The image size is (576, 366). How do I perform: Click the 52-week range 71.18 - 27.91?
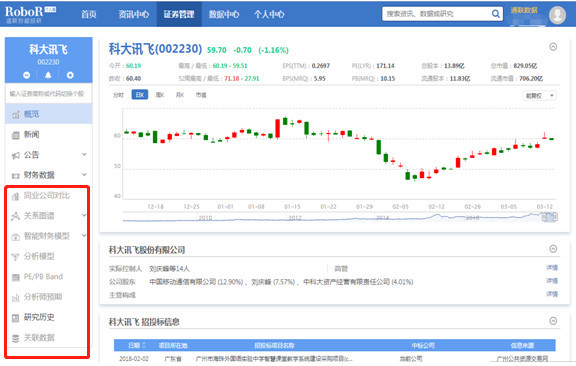(242, 78)
